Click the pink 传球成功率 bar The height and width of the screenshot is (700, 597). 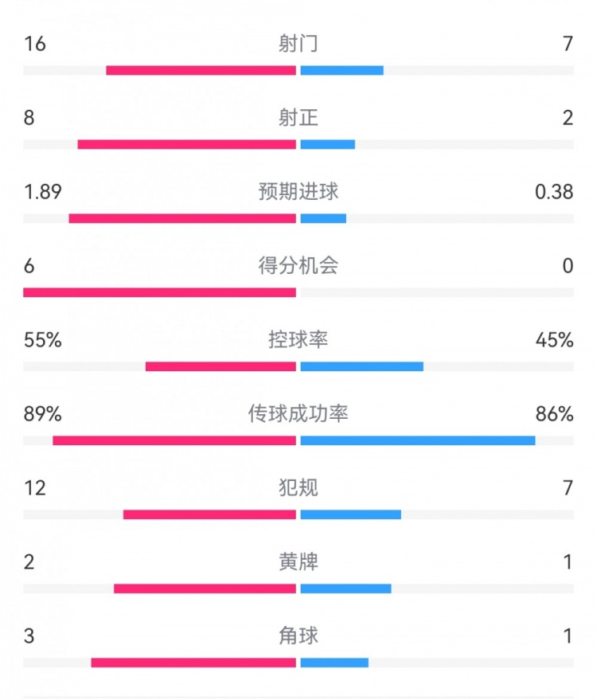click(x=174, y=440)
